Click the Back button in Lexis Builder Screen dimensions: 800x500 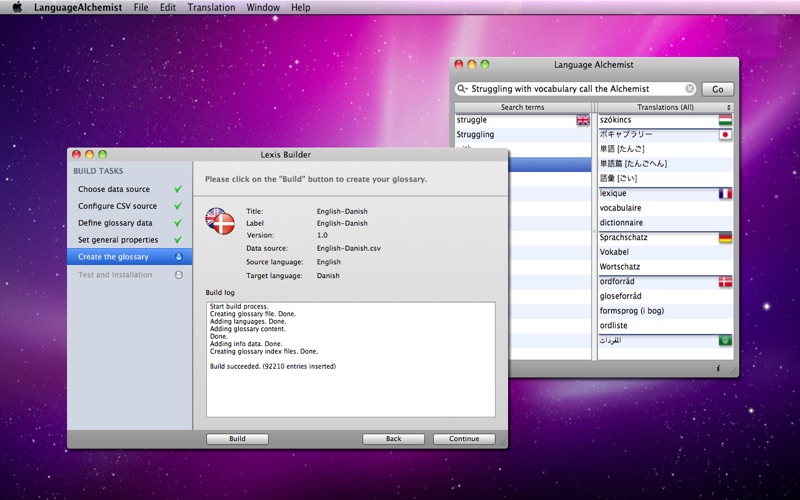tap(393, 439)
